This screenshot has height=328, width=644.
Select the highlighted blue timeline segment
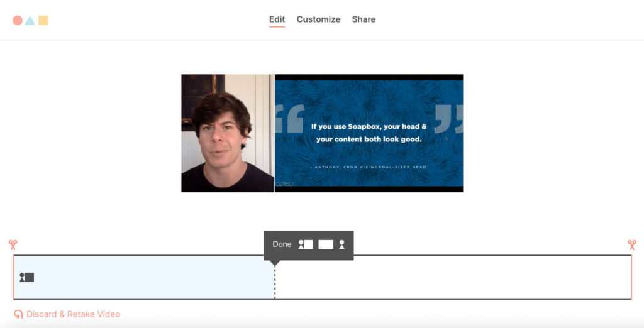144,277
